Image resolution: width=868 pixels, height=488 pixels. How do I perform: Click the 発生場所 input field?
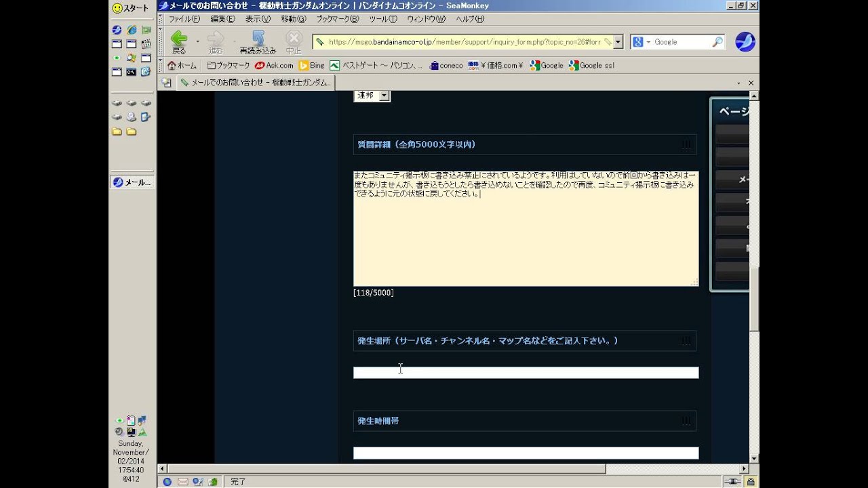coord(526,373)
